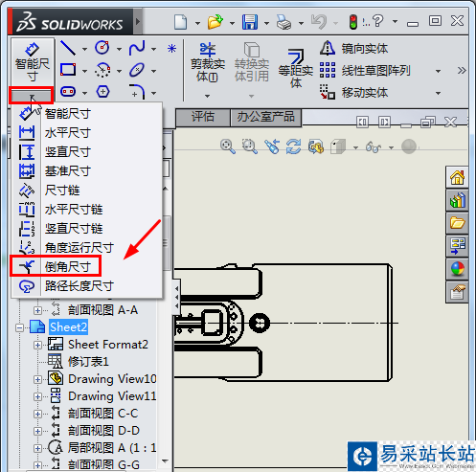Open the Display Style dropdown arrow
476x472 pixels.
pyautogui.click(x=355, y=147)
